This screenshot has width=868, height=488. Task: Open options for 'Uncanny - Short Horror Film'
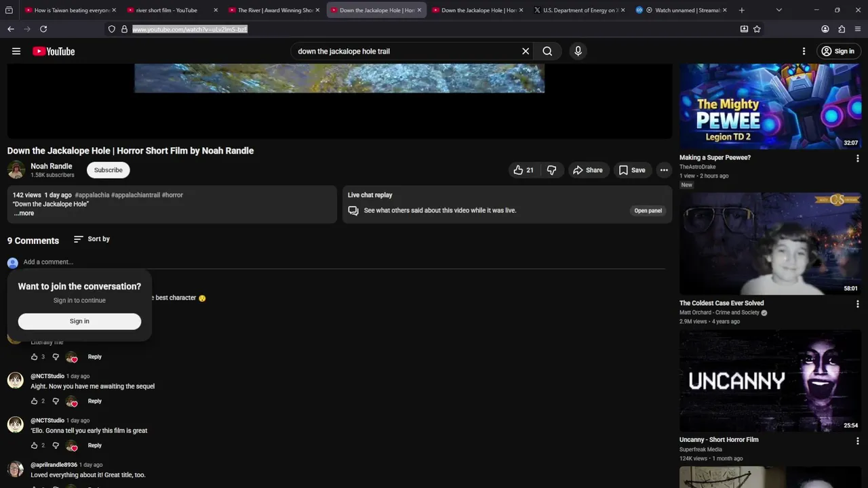pos(857,440)
